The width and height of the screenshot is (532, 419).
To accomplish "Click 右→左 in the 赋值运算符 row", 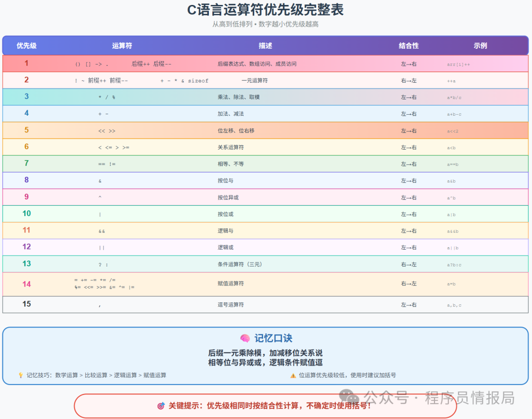I will pyautogui.click(x=408, y=284).
